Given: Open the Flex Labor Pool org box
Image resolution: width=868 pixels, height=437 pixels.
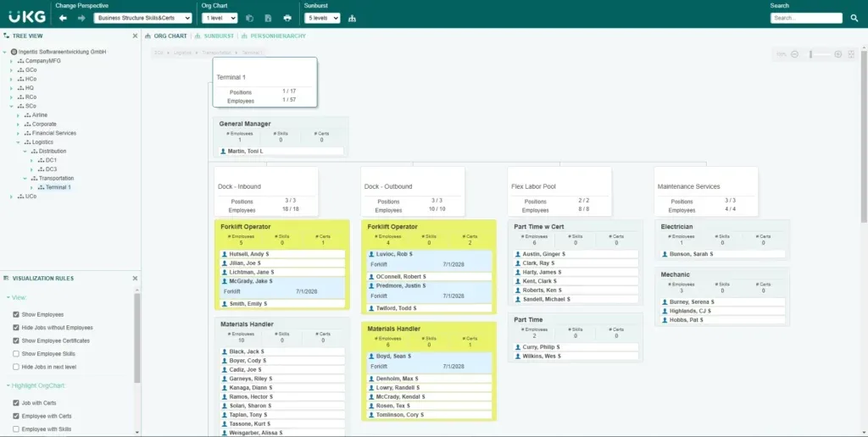Looking at the screenshot, I should (x=559, y=191).
